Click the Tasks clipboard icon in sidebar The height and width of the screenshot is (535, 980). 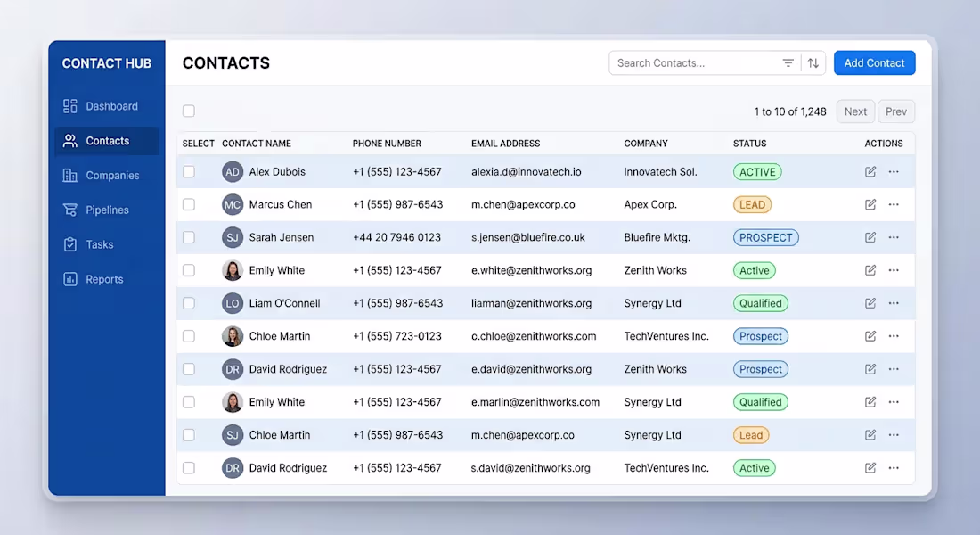click(x=70, y=244)
